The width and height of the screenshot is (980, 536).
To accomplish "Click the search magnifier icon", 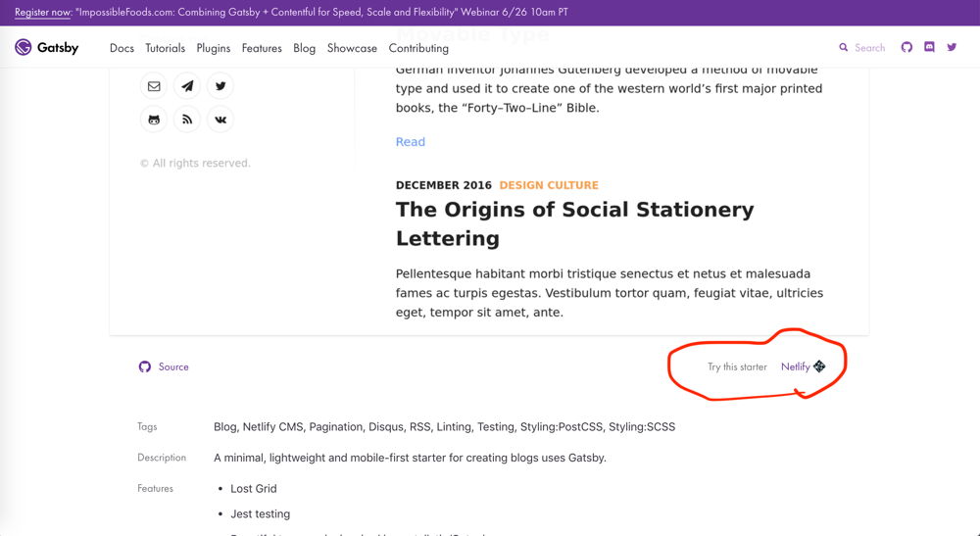I will (843, 47).
